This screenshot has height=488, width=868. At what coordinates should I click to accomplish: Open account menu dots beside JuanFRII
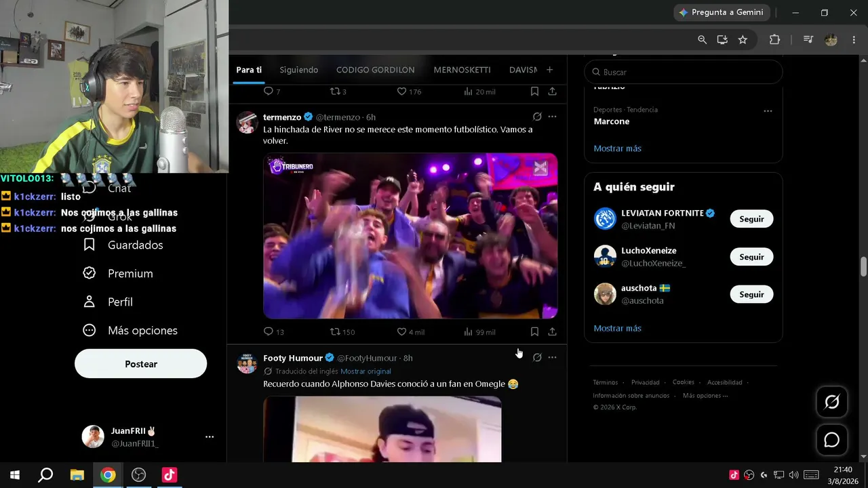pyautogui.click(x=210, y=437)
